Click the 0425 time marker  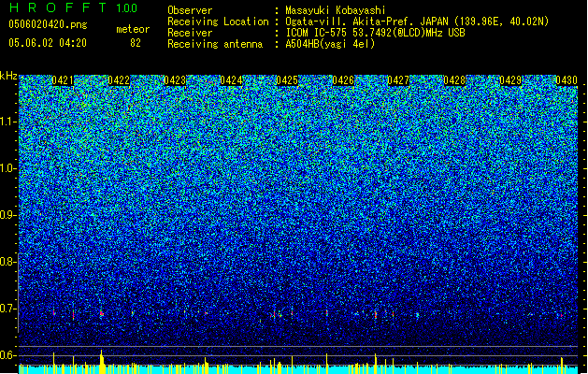[287, 80]
